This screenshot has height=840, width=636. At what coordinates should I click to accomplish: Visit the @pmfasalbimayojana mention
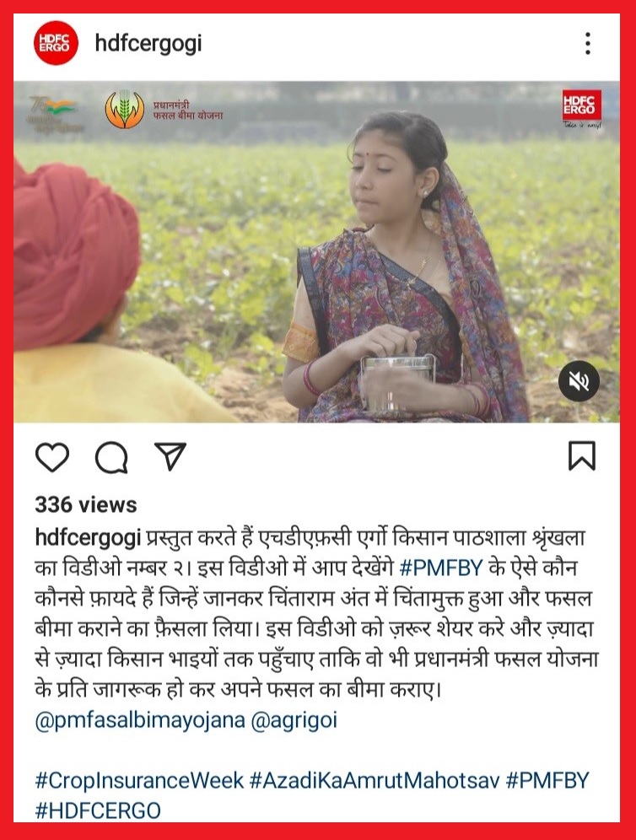click(x=140, y=720)
